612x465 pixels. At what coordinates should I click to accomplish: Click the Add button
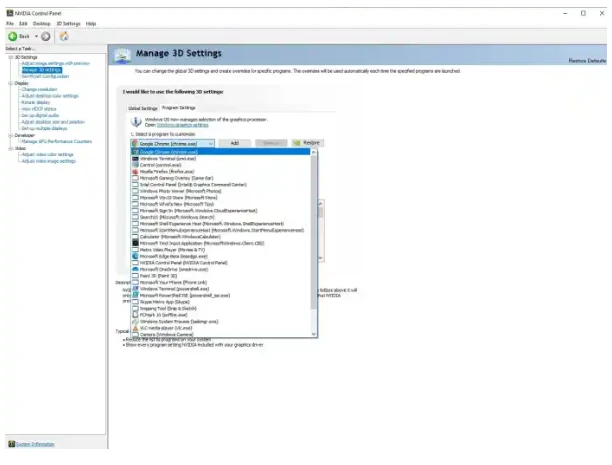(x=235, y=143)
